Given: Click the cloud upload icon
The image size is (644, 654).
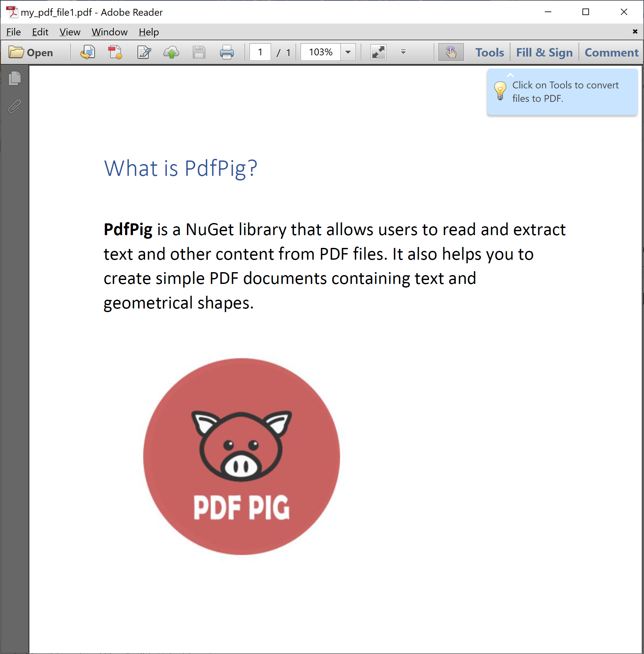Looking at the screenshot, I should [172, 52].
